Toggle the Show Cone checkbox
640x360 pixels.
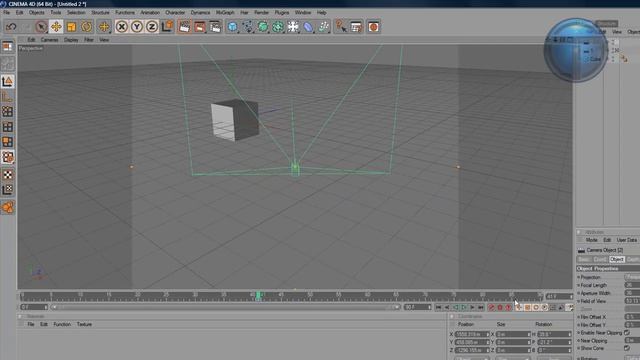(627, 348)
